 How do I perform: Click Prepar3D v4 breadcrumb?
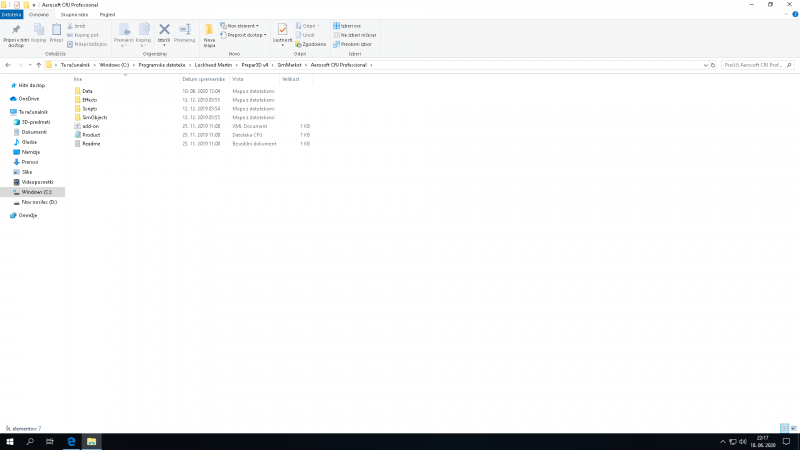click(x=255, y=65)
